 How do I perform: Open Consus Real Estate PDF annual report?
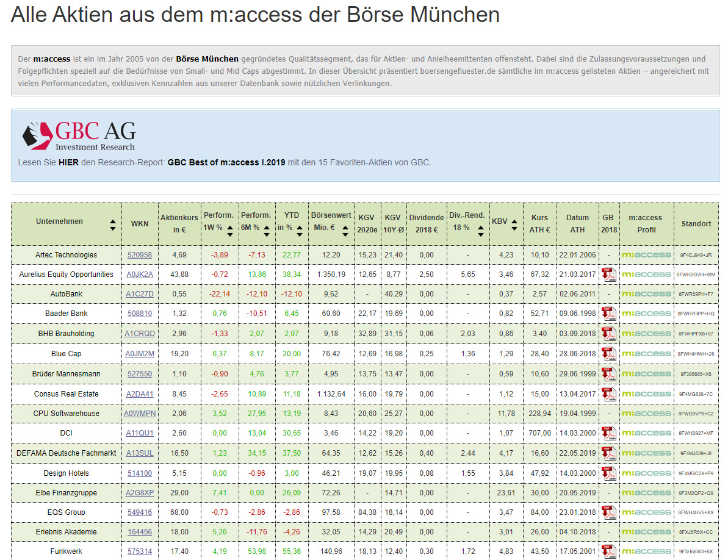tap(608, 394)
